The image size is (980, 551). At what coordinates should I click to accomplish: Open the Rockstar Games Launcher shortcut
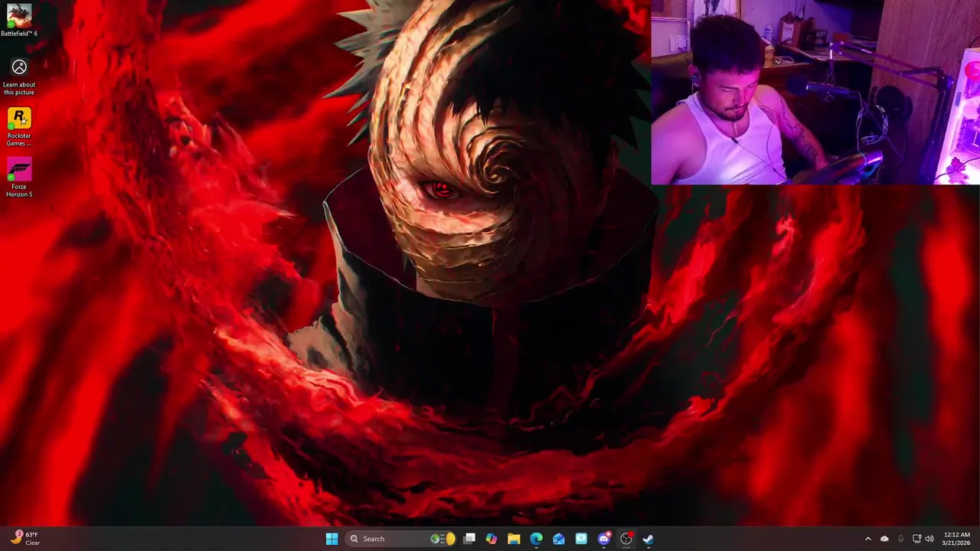coord(19,127)
